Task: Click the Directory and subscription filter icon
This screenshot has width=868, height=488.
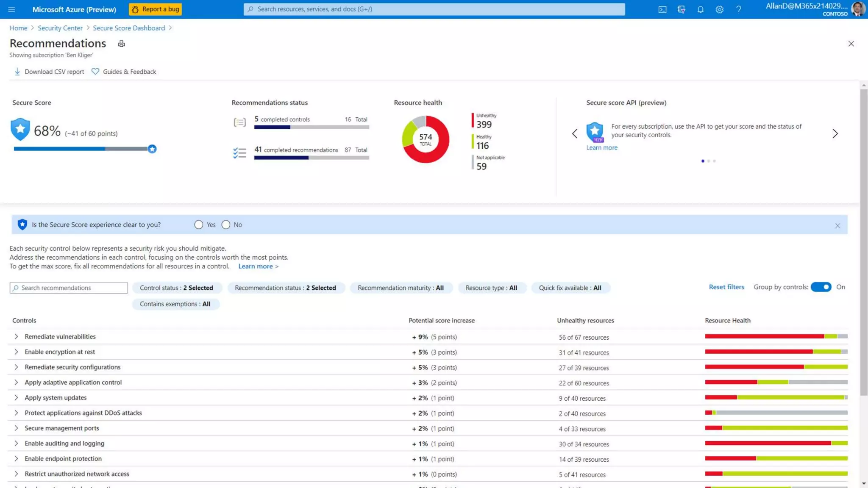Action: pos(681,9)
